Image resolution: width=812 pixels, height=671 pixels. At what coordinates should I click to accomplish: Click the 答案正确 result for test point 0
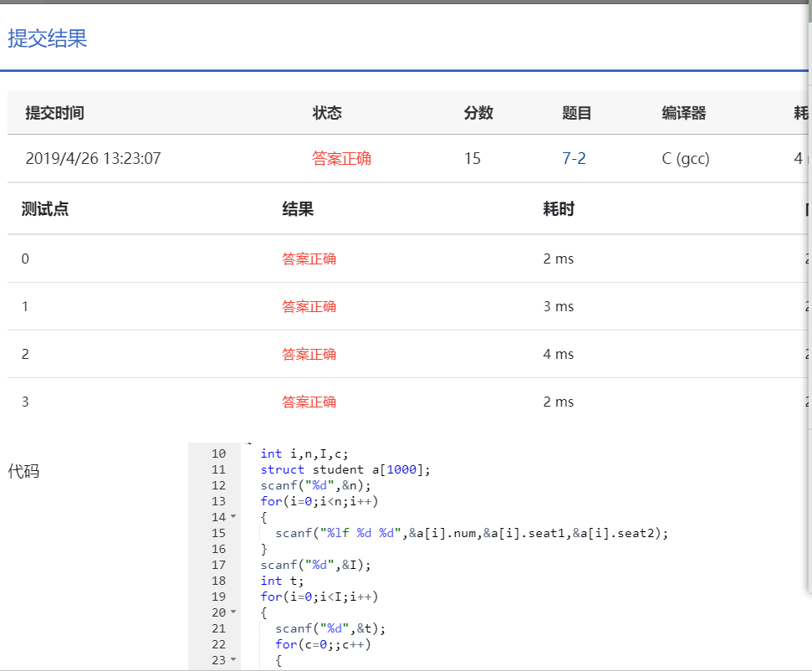point(309,259)
